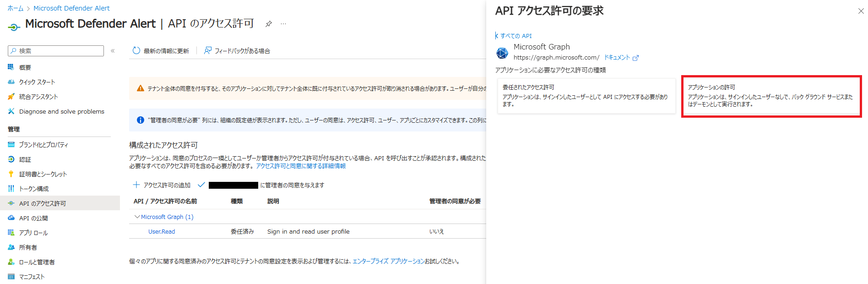
Task: Select the 委任されたアクセス許可 card
Action: pos(586,96)
